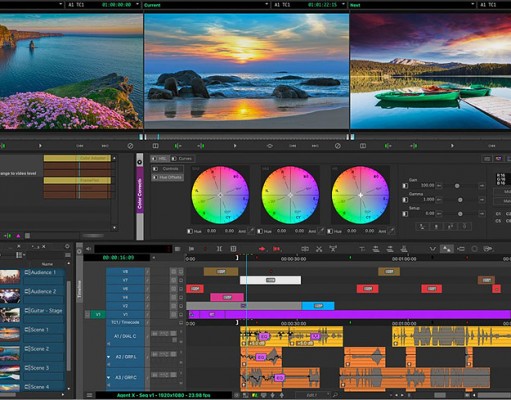This screenshot has height=400, width=511.
Task: Select the Hue Offsets subtab
Action: pyautogui.click(x=167, y=177)
